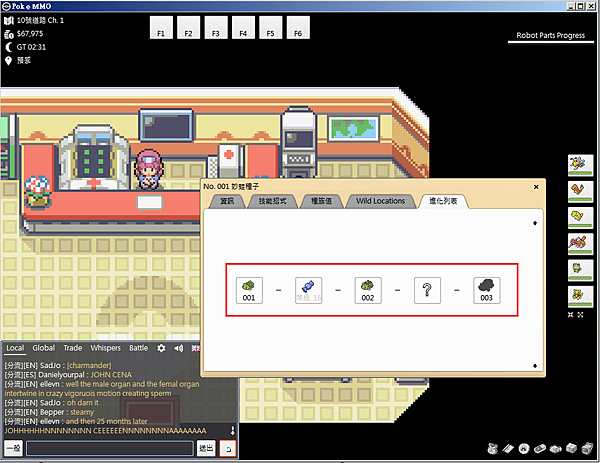Image resolution: width=600 pixels, height=463 pixels.
Task: Switch chat to Global tab
Action: (x=44, y=348)
